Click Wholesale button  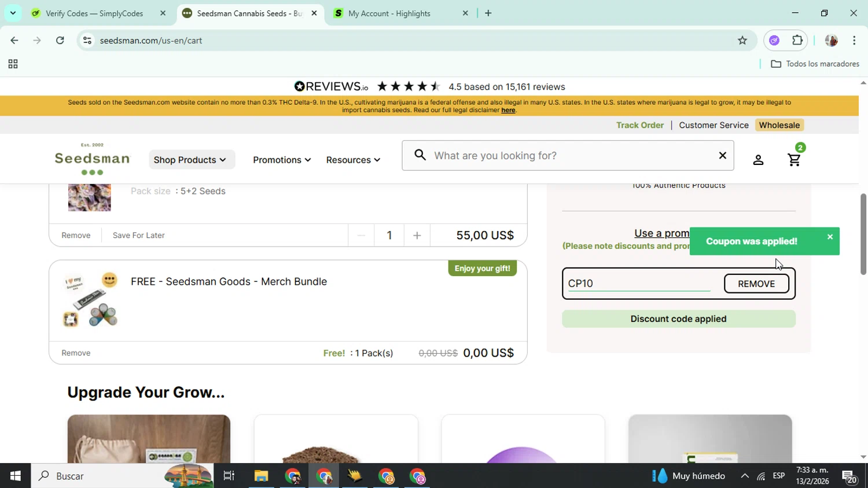tap(779, 125)
